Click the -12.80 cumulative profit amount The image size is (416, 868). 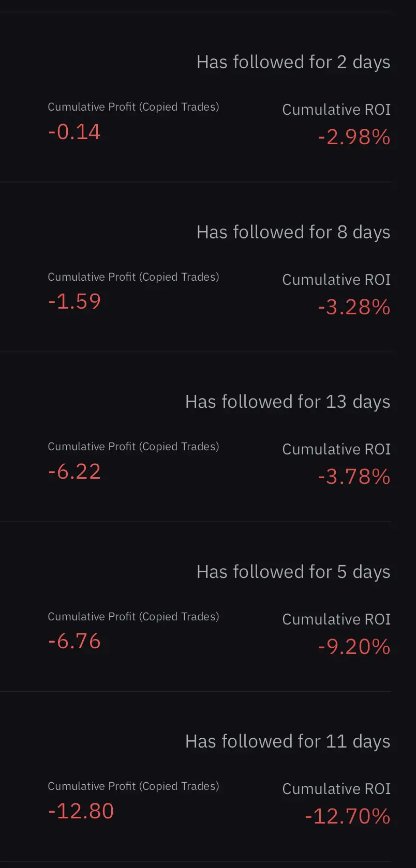click(x=81, y=811)
